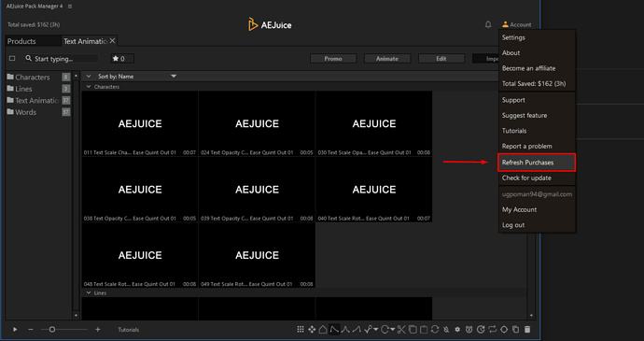
Task: Open the checkmark tool dropdown arrow
Action: coord(376,330)
